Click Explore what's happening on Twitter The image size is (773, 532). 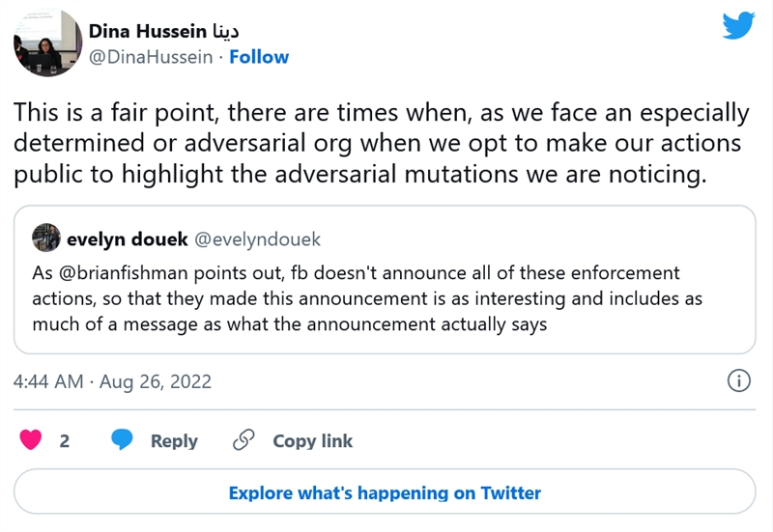click(x=385, y=492)
